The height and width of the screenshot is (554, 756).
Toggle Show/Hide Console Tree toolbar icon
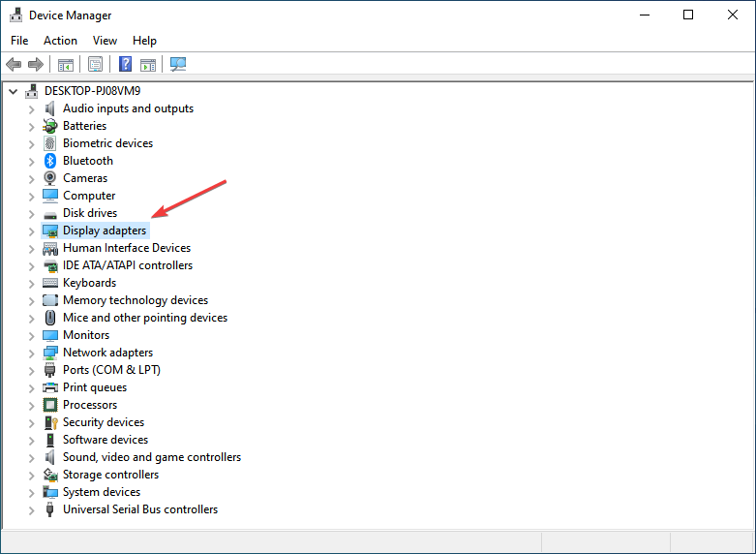pyautogui.click(x=66, y=64)
